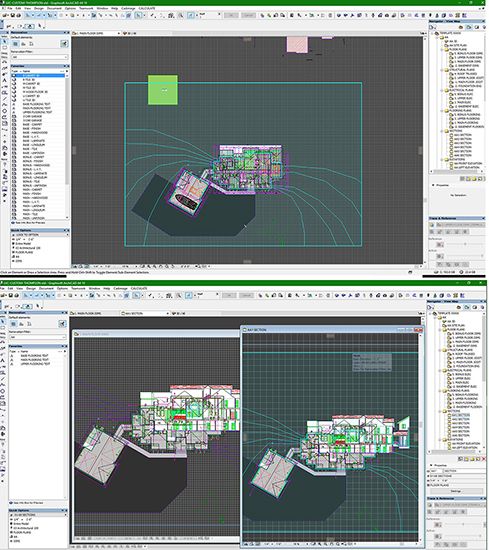Viewport: 489px width, 550px height.
Task: Select Arrow tool in top window toolbox
Action: [x=5, y=42]
